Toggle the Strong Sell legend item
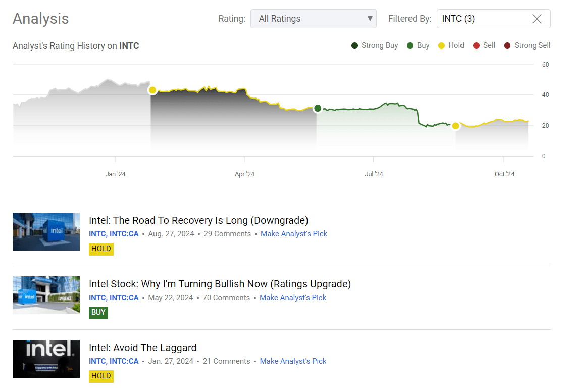This screenshot has height=392, width=563. click(528, 45)
